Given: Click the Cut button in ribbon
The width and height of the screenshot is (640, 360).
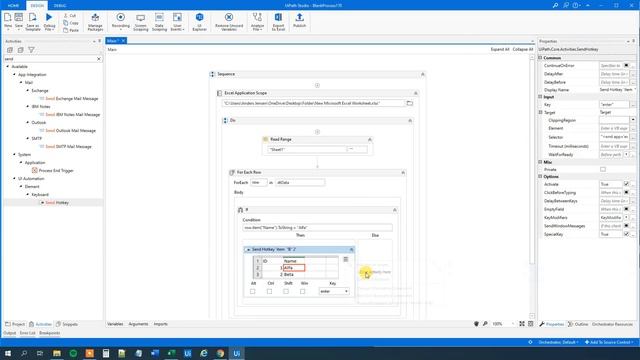Looking at the screenshot, I should tap(70, 16).
